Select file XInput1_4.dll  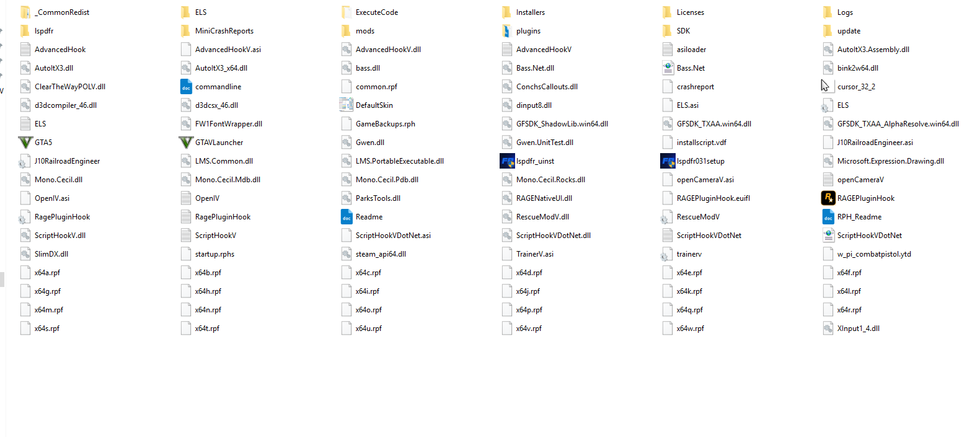pyautogui.click(x=859, y=329)
